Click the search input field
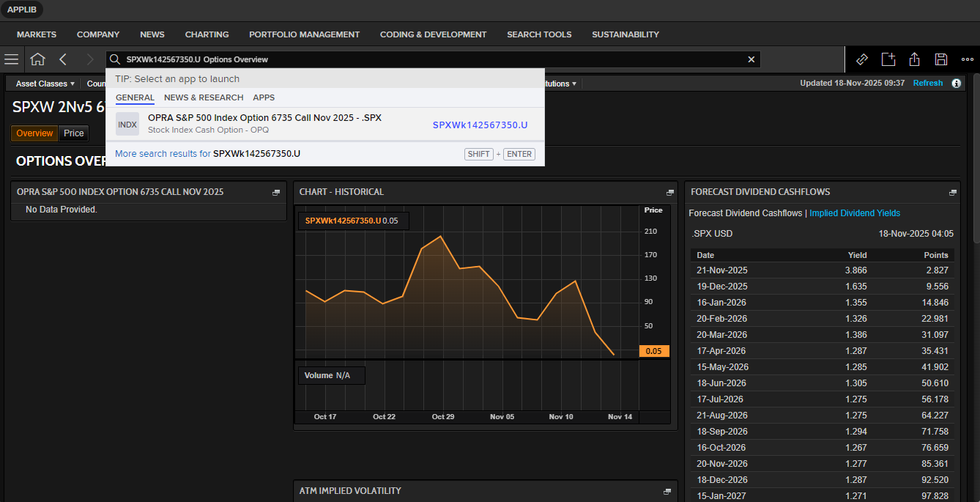The image size is (980, 502). pyautogui.click(x=432, y=59)
